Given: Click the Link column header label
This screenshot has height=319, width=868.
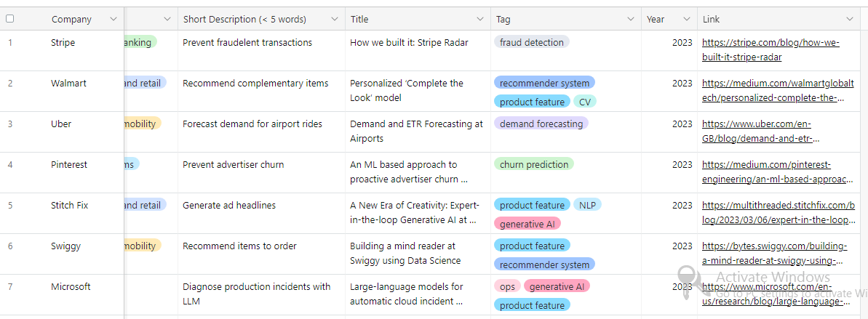Looking at the screenshot, I should click(x=711, y=20).
